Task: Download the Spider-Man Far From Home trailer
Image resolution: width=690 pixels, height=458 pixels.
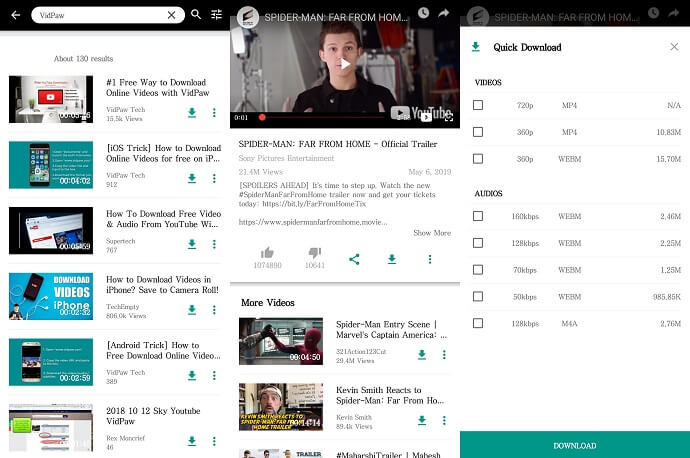Action: click(392, 259)
